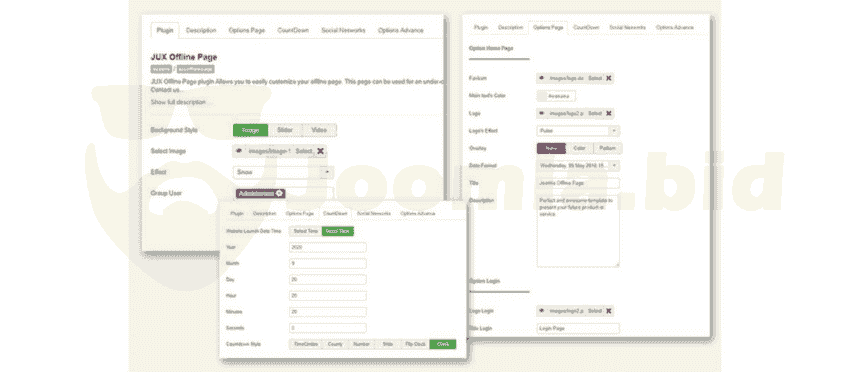Preview the Logo image with eye icon
The image size is (850, 372).
click(x=542, y=113)
